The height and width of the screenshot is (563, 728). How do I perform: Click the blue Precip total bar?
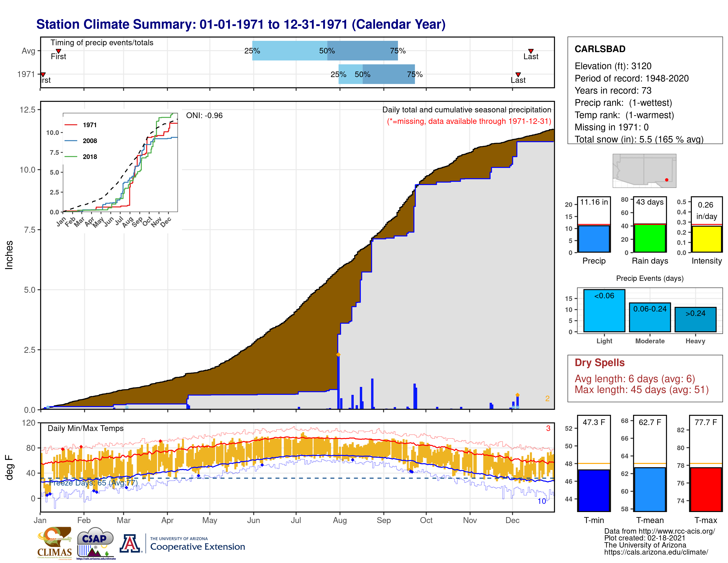tap(594, 239)
